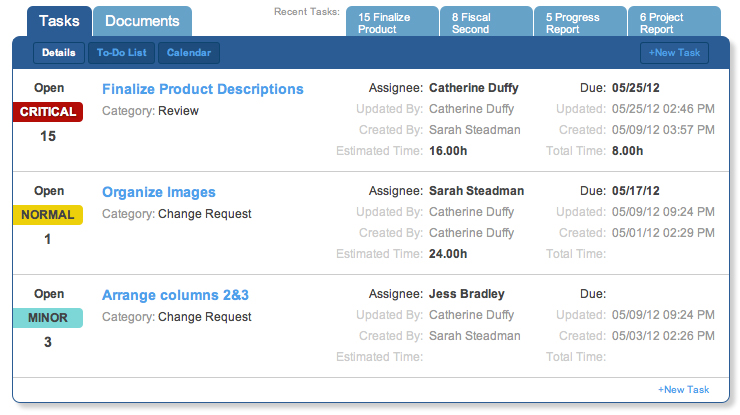Click the +New Task button in header
The image size is (740, 415).
click(x=674, y=53)
